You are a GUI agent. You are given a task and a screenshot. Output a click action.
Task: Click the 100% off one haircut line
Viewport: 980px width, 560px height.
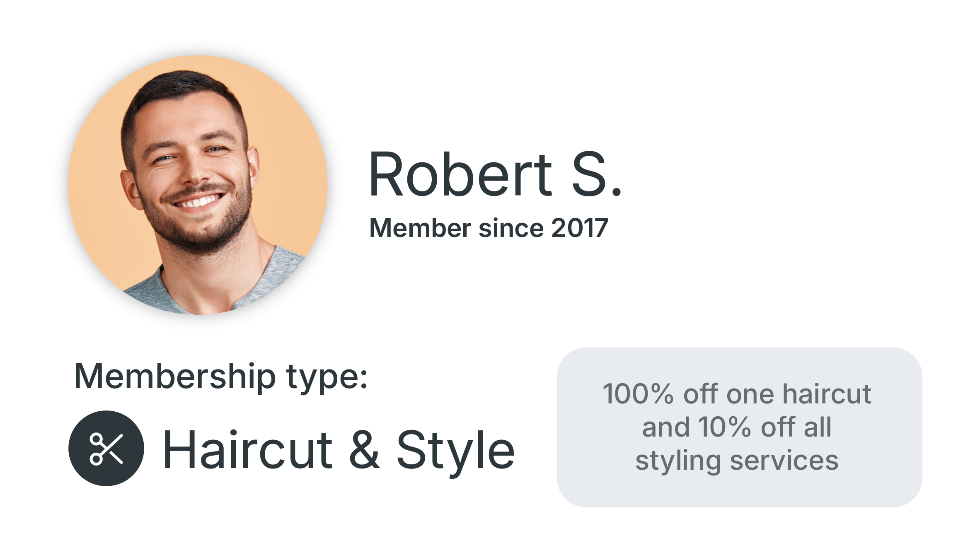point(737,393)
